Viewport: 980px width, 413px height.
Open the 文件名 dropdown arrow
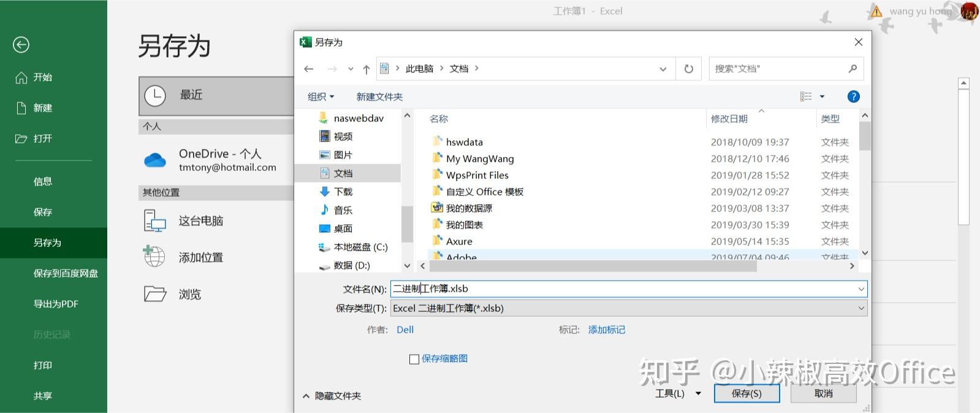coord(861,289)
